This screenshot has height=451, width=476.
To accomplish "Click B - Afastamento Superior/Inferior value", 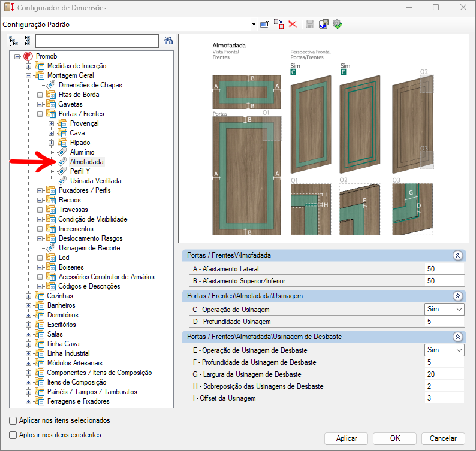I will coord(444,281).
